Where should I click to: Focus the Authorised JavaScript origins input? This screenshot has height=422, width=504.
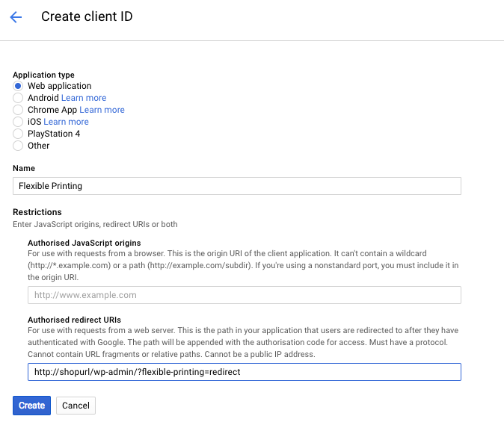pyautogui.click(x=245, y=295)
